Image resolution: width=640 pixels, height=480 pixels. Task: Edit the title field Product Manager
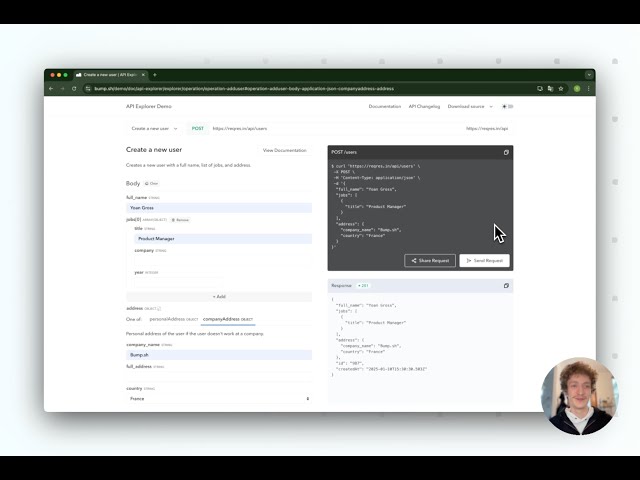click(223, 239)
